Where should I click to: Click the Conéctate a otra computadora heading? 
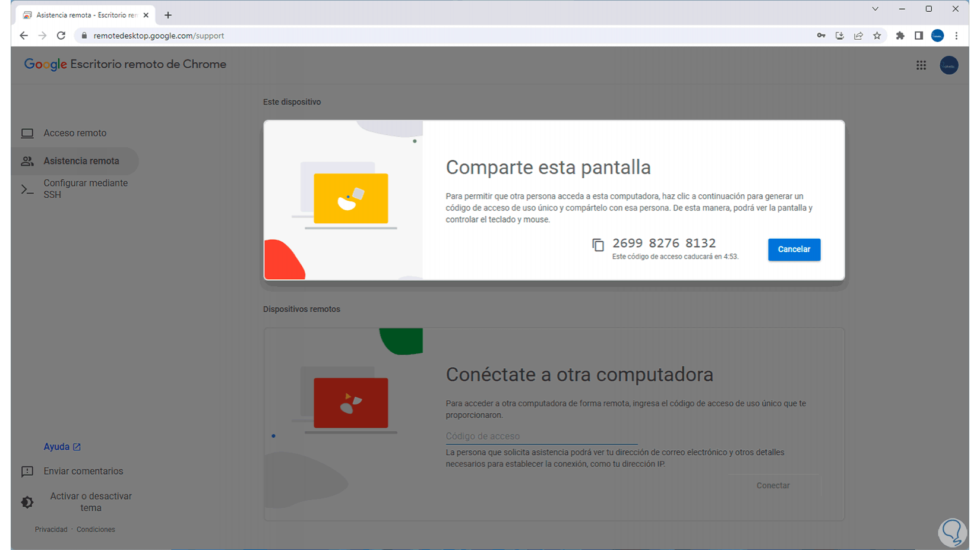pos(579,375)
